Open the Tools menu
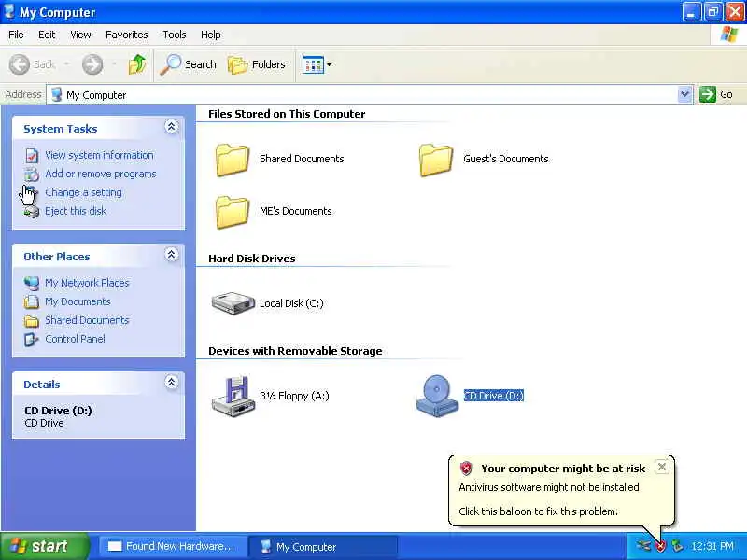Viewport: 747px width, 560px height. click(175, 35)
